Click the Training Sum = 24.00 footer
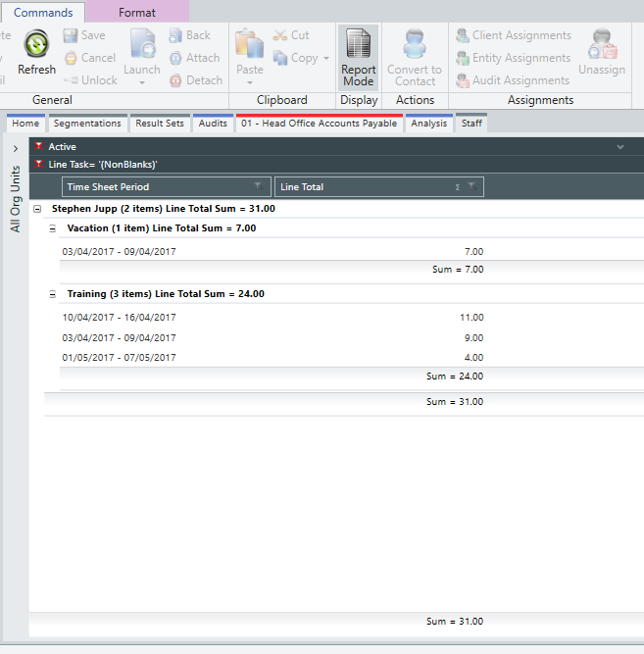The width and height of the screenshot is (644, 654). point(455,377)
